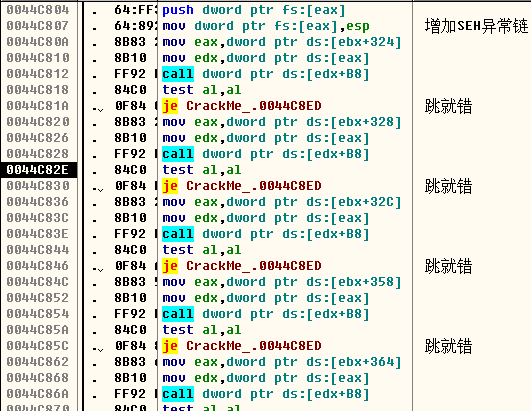This screenshot has height=411, width=531.
Task: Select the call instruction at 0044C86A
Action: pyautogui.click(x=266, y=394)
